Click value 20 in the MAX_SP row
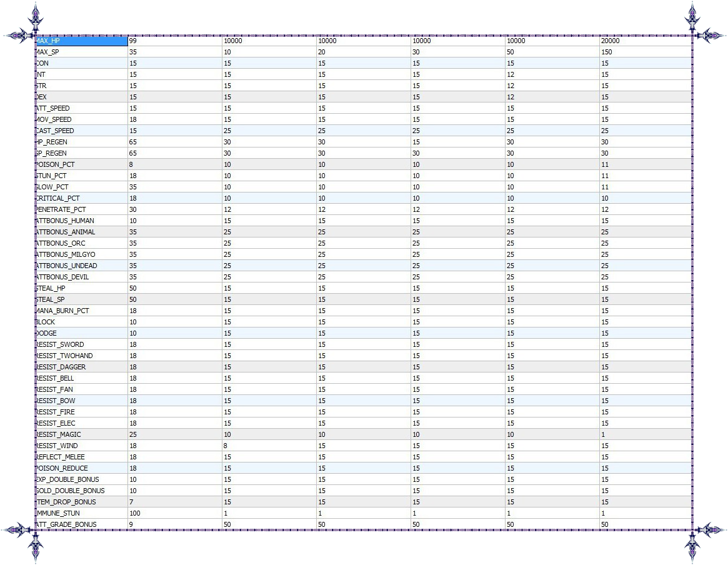 (322, 52)
